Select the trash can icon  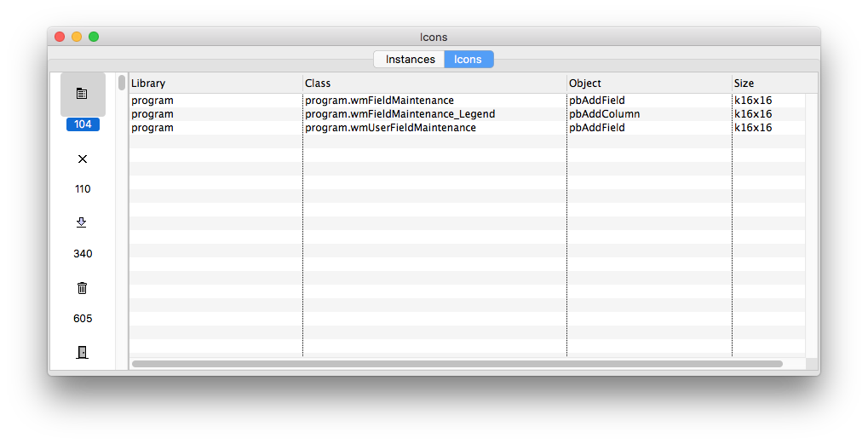[x=82, y=288]
